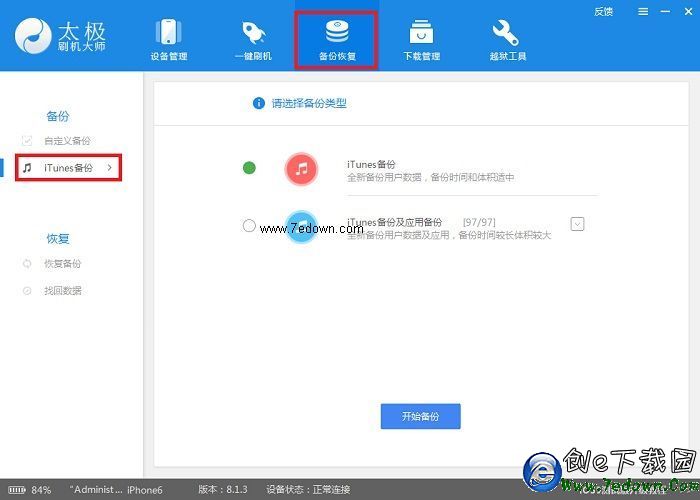Open the 设备管理 device management tab
700x500 pixels.
click(168, 39)
